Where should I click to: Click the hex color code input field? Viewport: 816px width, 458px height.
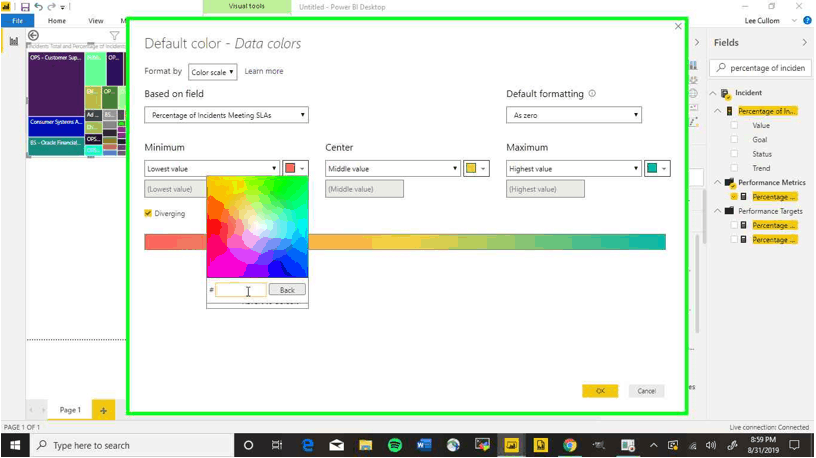tap(240, 290)
